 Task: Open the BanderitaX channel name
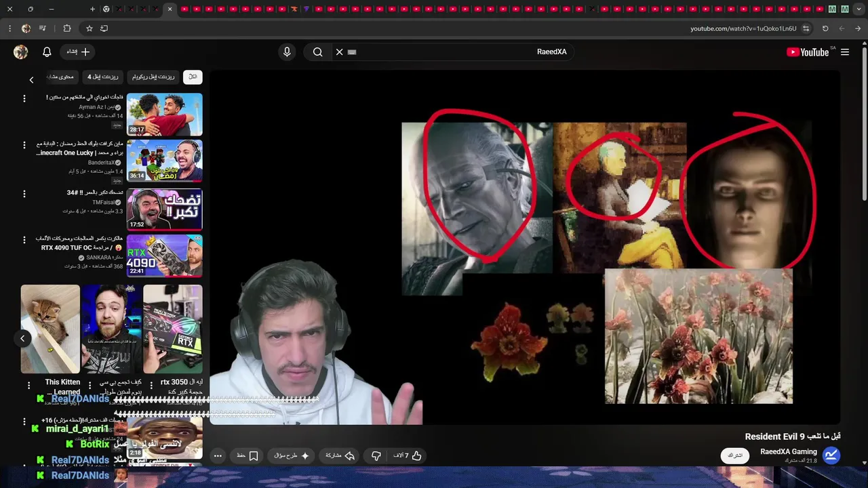point(102,163)
